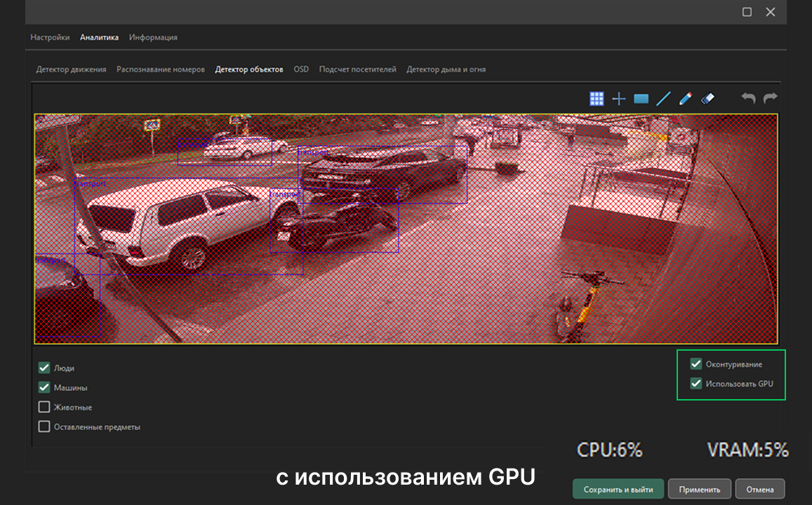812x505 pixels.
Task: Undo the last drawing action
Action: click(x=748, y=99)
